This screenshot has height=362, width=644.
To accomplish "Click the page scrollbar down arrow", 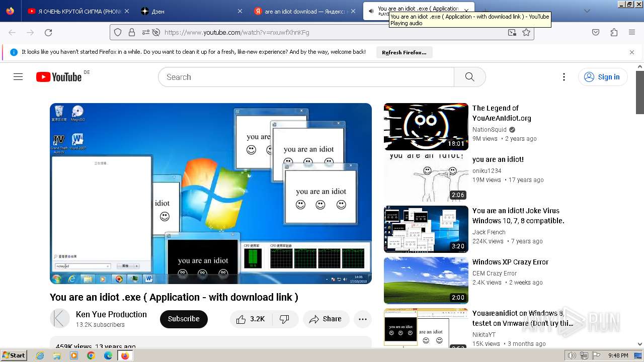I will 639,344.
